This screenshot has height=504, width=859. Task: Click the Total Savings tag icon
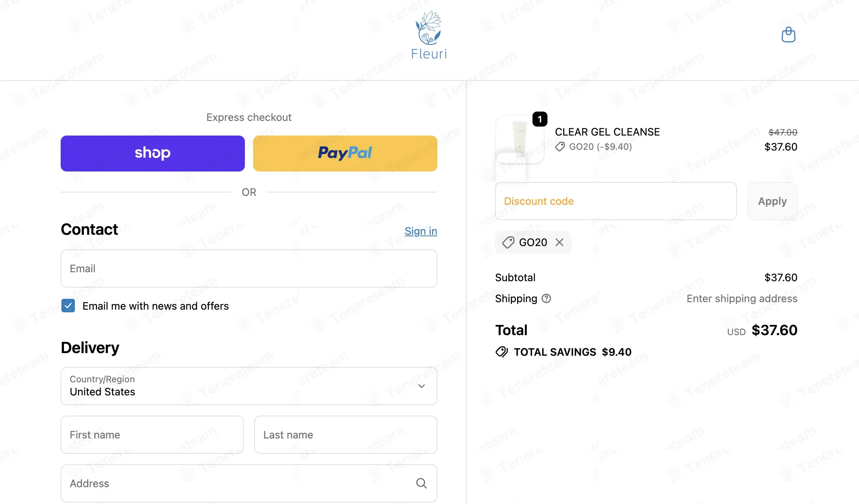[502, 352]
